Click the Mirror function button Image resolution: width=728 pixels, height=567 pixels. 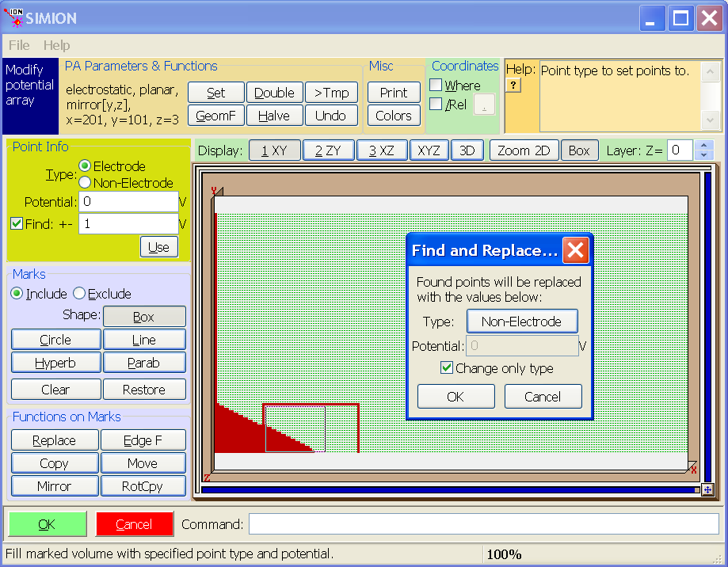pyautogui.click(x=55, y=485)
